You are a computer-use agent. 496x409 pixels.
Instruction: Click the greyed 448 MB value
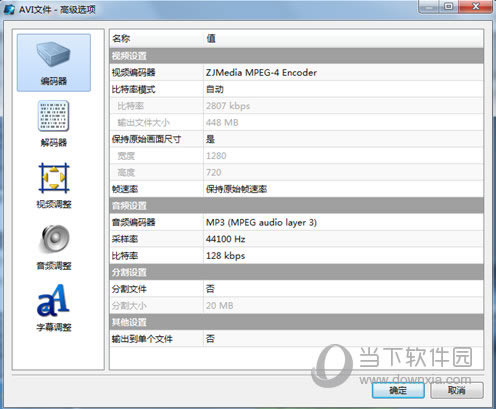tap(222, 122)
